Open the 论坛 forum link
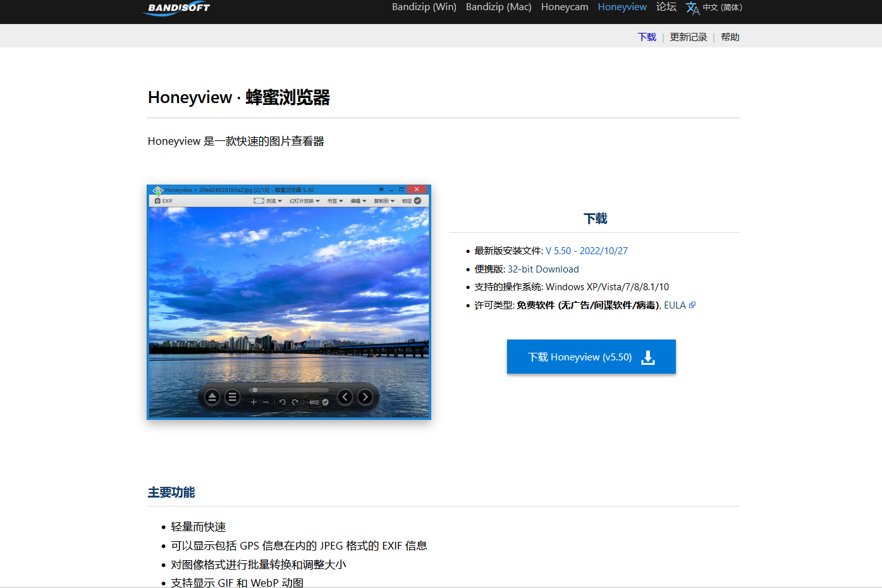 [x=666, y=7]
